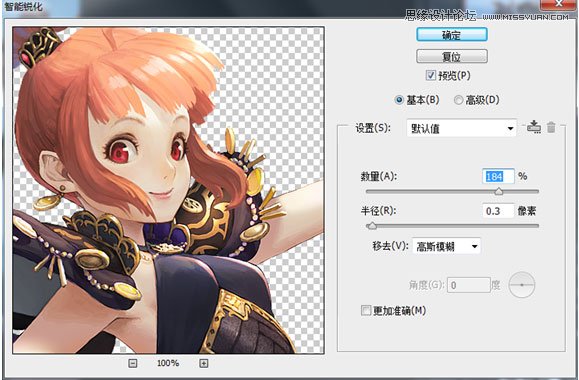Click the 半径(R) radius field showing 0.3
This screenshot has width=579, height=380.
(498, 211)
